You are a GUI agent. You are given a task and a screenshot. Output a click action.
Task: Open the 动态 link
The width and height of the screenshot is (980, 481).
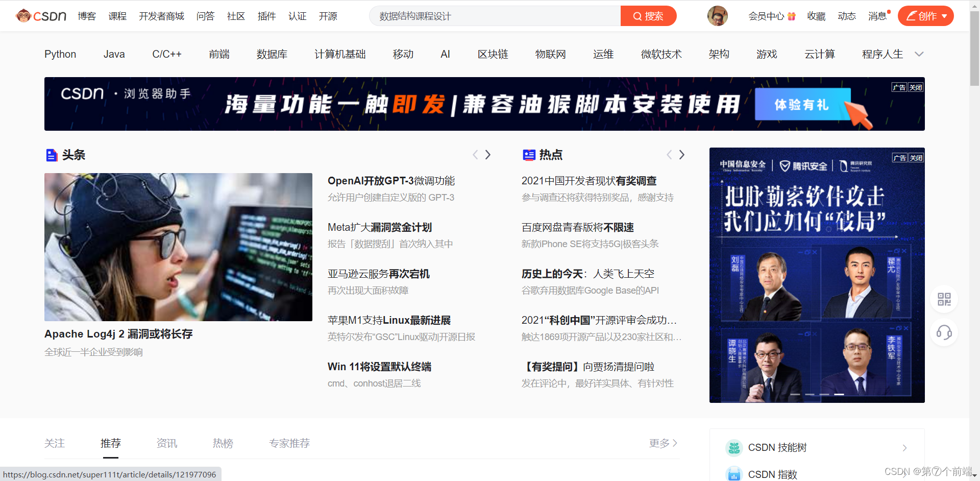click(847, 16)
